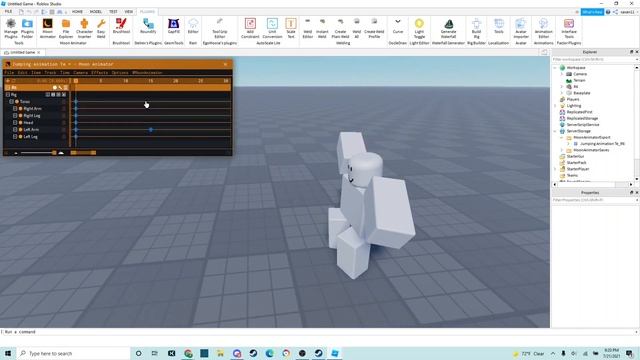Switch to the VIEW ribbon tab

(x=129, y=12)
